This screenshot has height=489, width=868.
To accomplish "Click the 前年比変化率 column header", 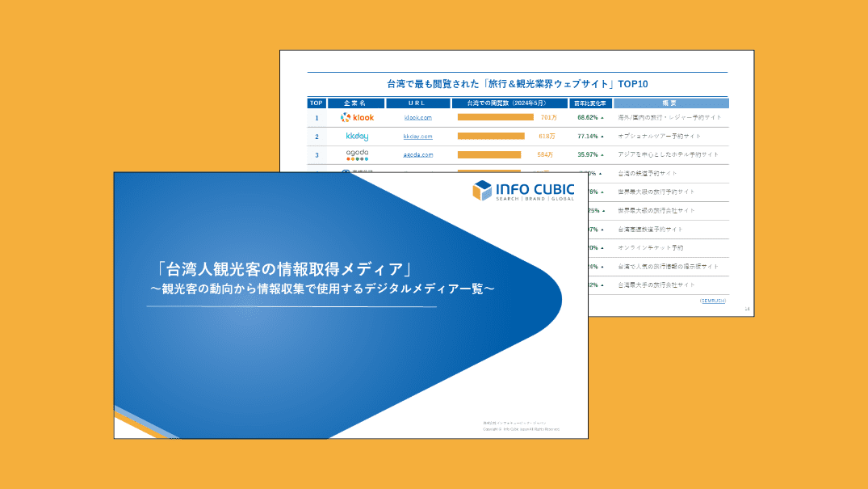I will 590,103.
